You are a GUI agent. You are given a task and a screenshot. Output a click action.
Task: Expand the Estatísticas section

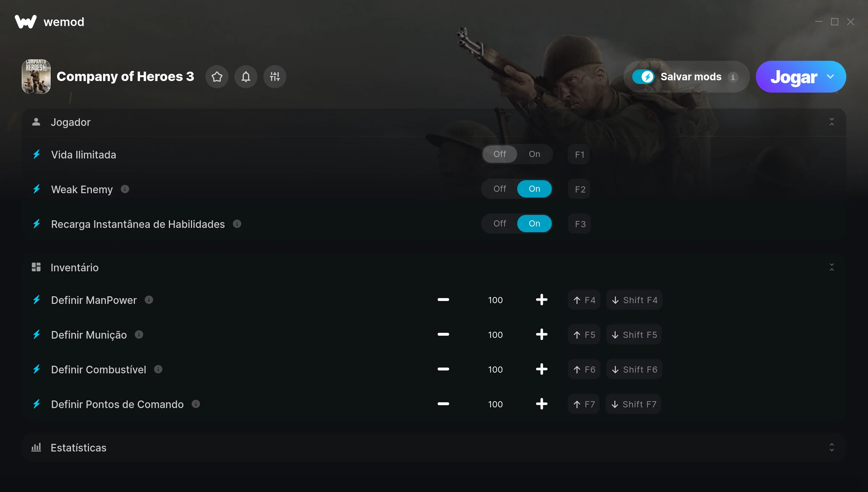click(832, 448)
